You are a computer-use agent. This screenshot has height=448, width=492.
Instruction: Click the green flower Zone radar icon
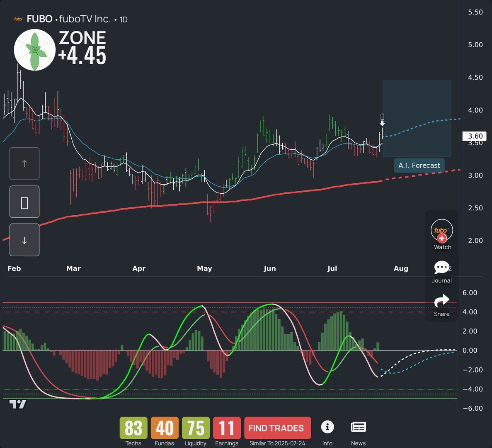pos(35,50)
